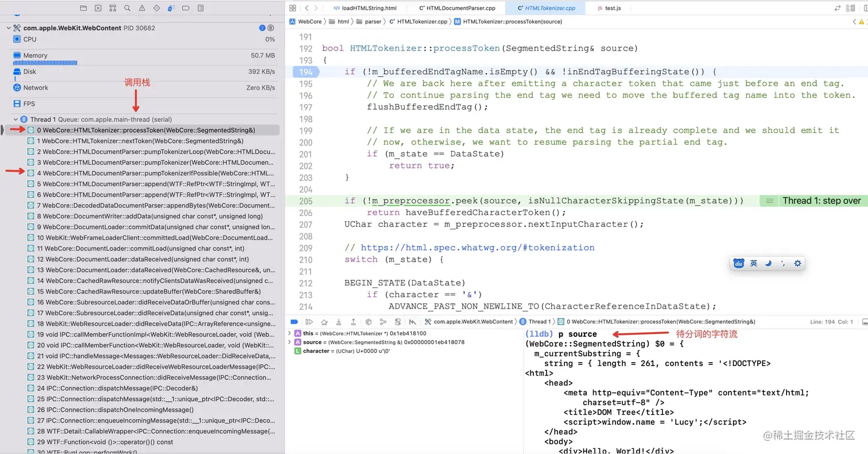Image resolution: width=868 pixels, height=454 pixels.
Task: Open the Source Control navigator icon
Action: point(98,8)
